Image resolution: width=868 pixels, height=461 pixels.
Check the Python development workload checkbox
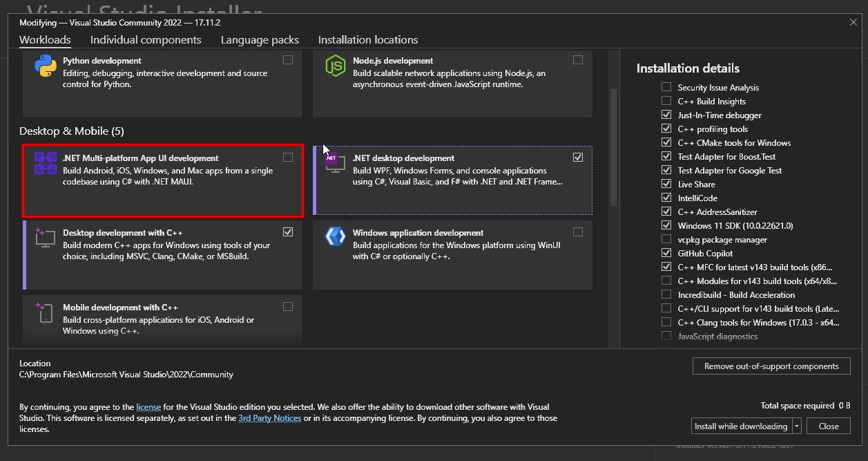(288, 60)
